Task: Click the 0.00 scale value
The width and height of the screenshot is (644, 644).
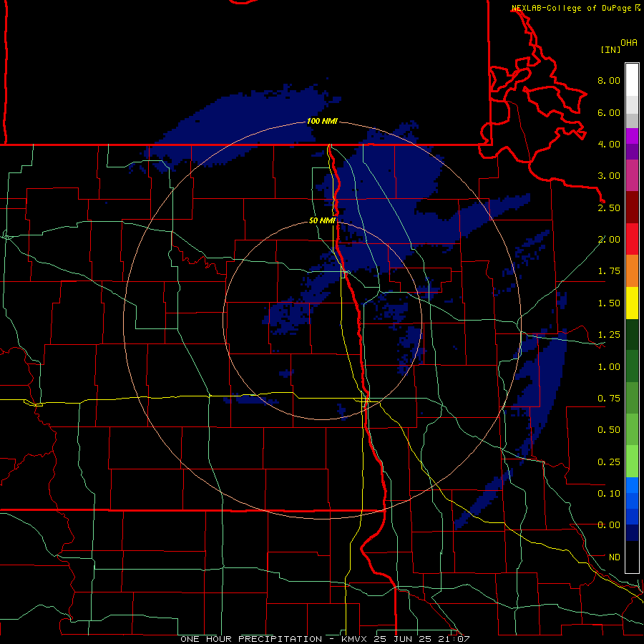Action: [x=609, y=525]
